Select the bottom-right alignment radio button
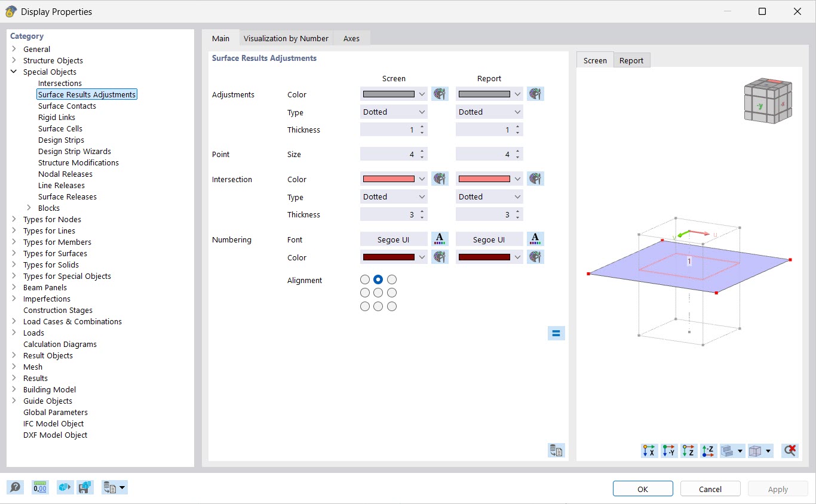 tap(392, 306)
